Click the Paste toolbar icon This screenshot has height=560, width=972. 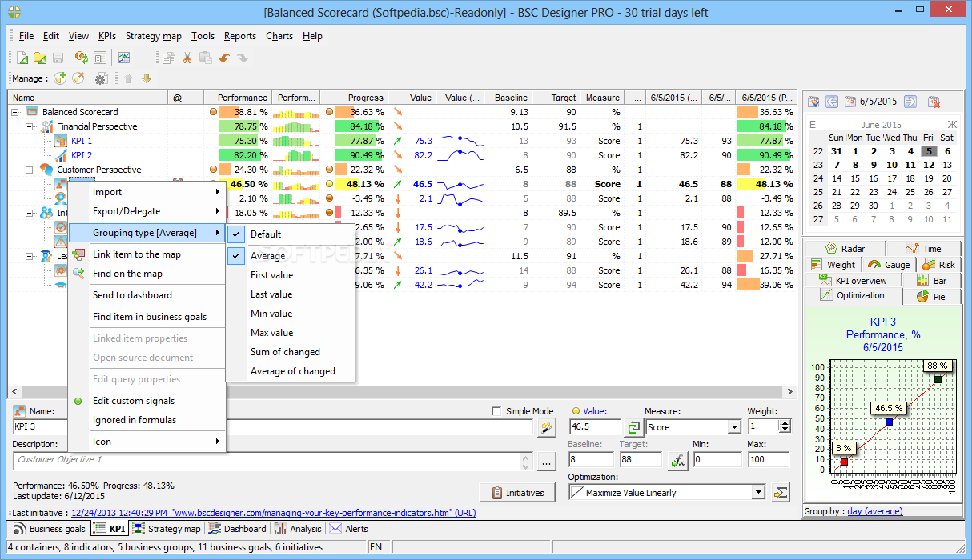pos(205,58)
